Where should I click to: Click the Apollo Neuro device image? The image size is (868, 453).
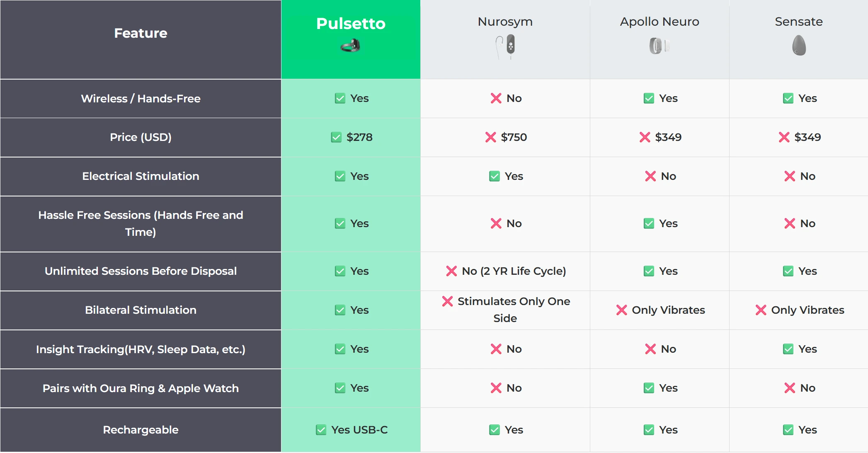tap(659, 46)
